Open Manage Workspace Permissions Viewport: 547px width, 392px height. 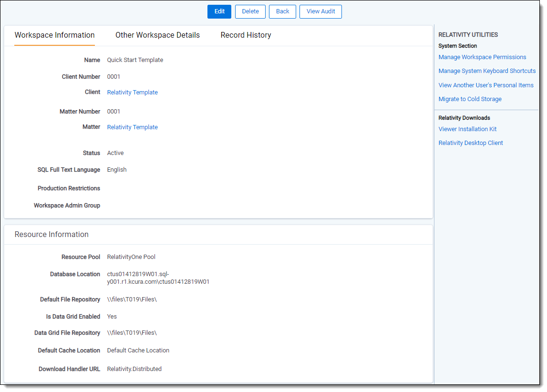coord(482,57)
